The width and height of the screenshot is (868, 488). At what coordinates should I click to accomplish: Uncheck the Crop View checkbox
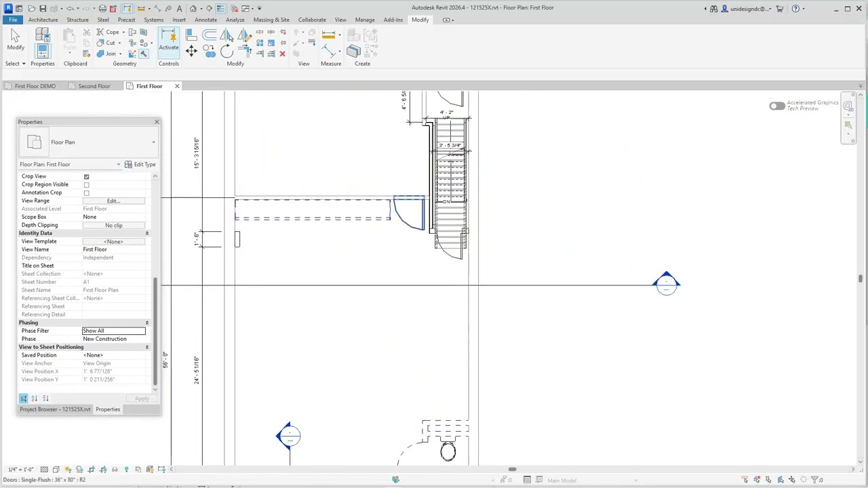[86, 176]
